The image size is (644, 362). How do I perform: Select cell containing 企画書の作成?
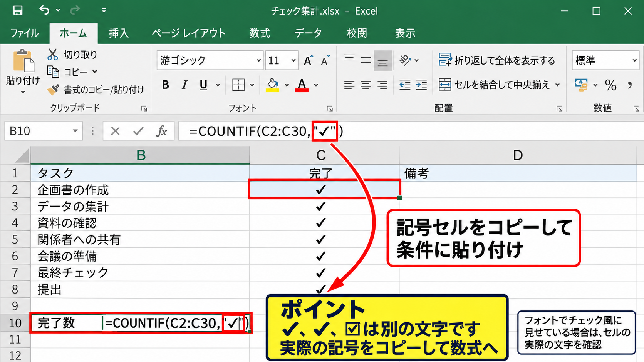click(x=140, y=190)
